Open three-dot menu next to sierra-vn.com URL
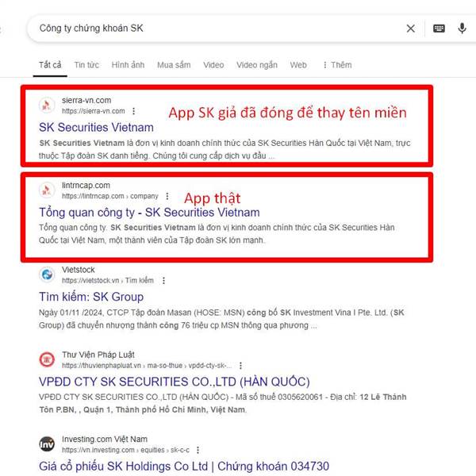 tap(133, 111)
